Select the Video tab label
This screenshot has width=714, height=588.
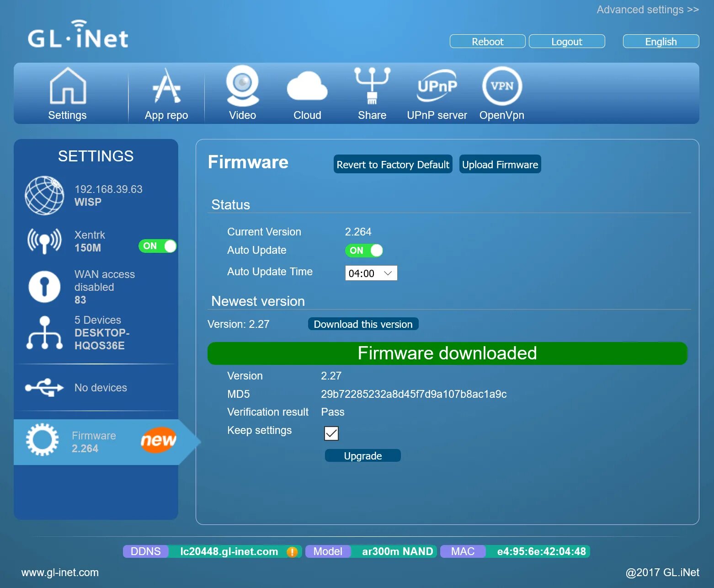[x=243, y=115]
